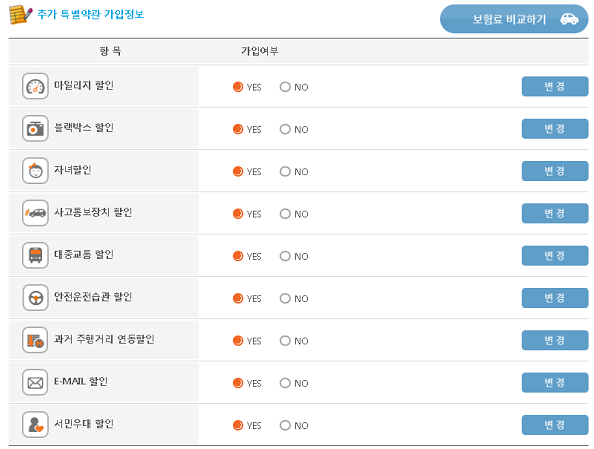Click 변경 button for 서민우대 할인
The height and width of the screenshot is (449, 594).
tap(555, 425)
